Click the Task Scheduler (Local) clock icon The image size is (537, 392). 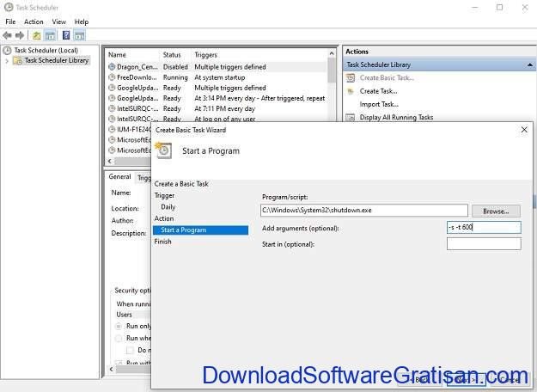[7, 51]
